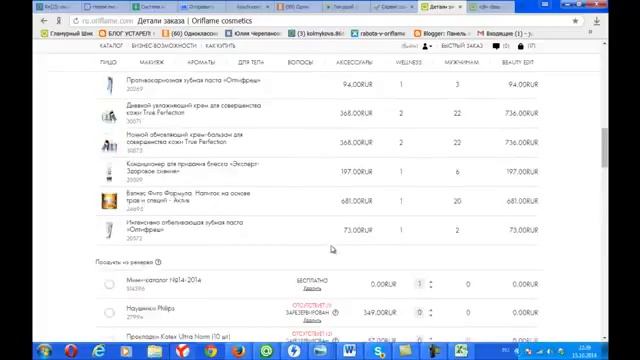Open the Windows Start button
Viewport: 640px width, 360px height.
click(x=44, y=351)
